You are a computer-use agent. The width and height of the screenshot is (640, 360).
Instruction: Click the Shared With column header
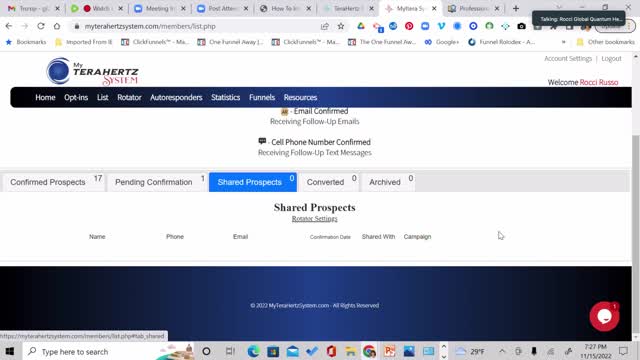coord(378,237)
